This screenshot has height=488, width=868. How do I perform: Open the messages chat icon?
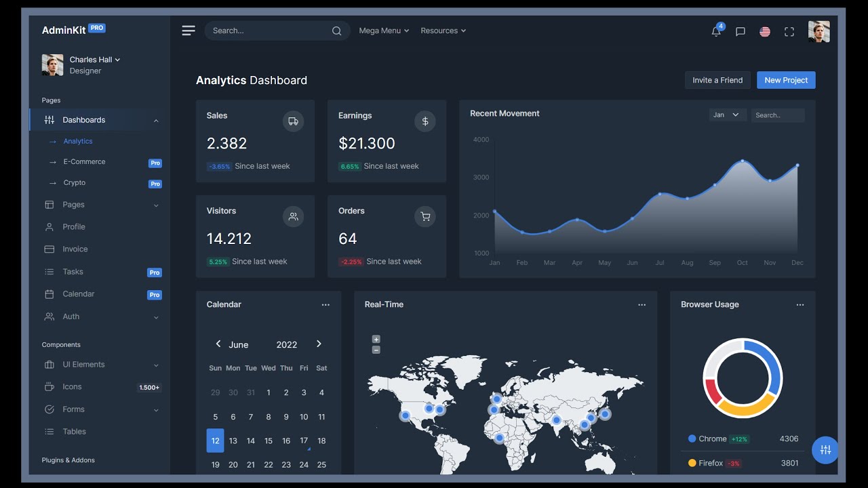tap(741, 31)
